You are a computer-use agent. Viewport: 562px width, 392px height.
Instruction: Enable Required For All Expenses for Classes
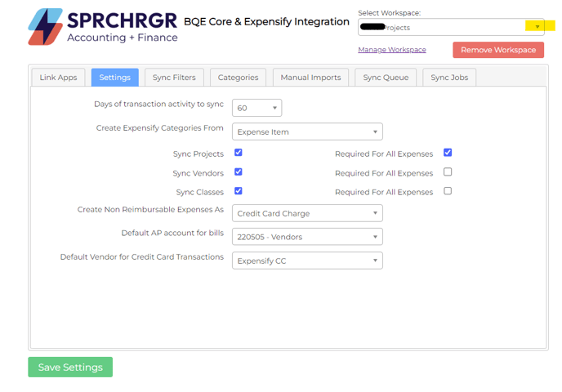[x=448, y=191]
